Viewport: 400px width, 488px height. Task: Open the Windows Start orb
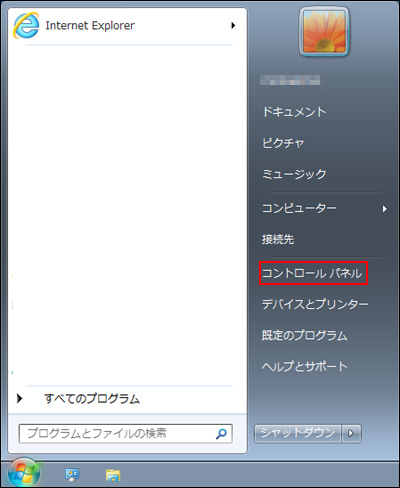[x=24, y=473]
